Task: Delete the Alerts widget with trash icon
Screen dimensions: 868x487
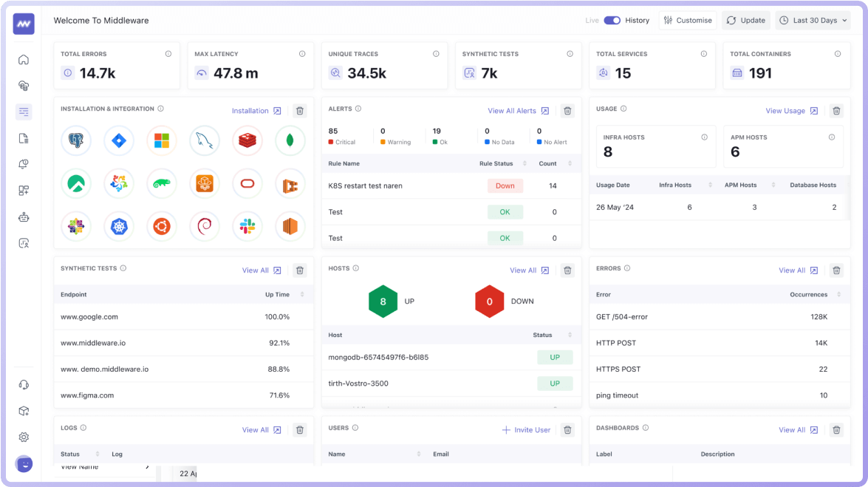Action: [567, 111]
